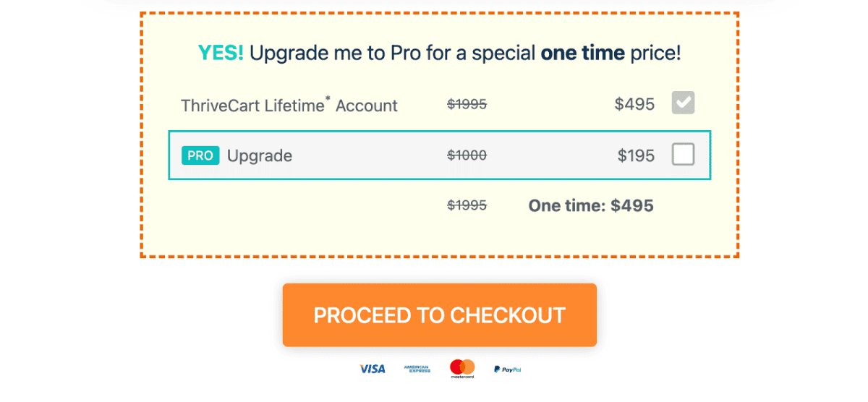Click the asterisk after Lifetime

[x=328, y=99]
